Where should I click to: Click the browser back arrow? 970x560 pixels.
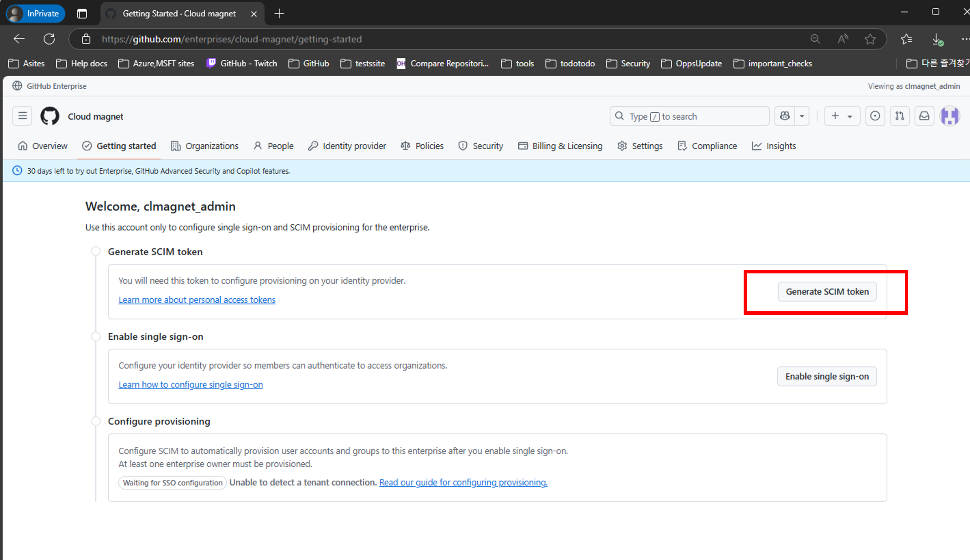click(x=19, y=39)
